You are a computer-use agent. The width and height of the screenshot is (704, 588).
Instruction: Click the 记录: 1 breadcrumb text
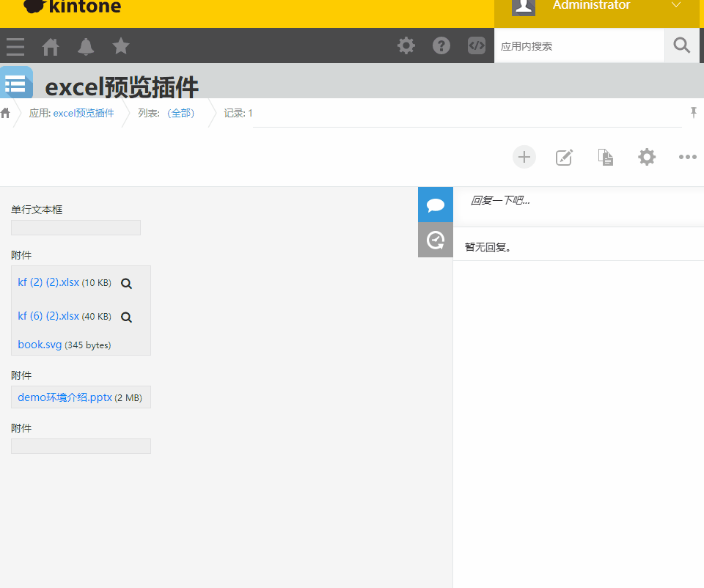click(x=238, y=113)
